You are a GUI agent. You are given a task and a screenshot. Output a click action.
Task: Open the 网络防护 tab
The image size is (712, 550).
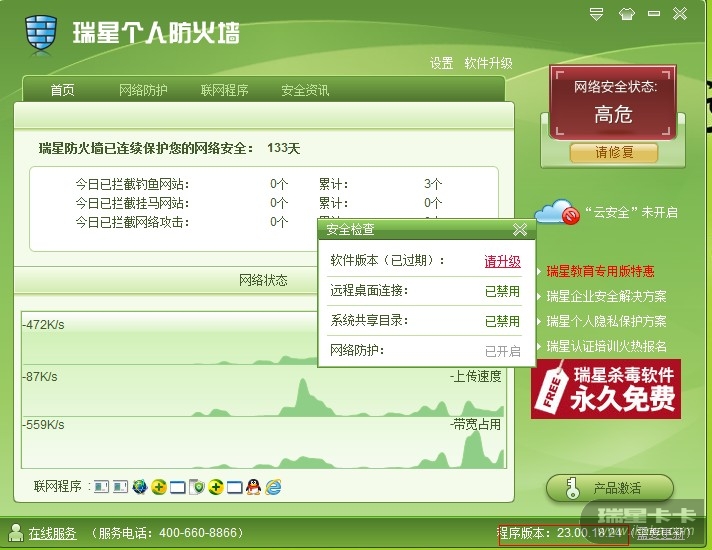pyautogui.click(x=143, y=90)
